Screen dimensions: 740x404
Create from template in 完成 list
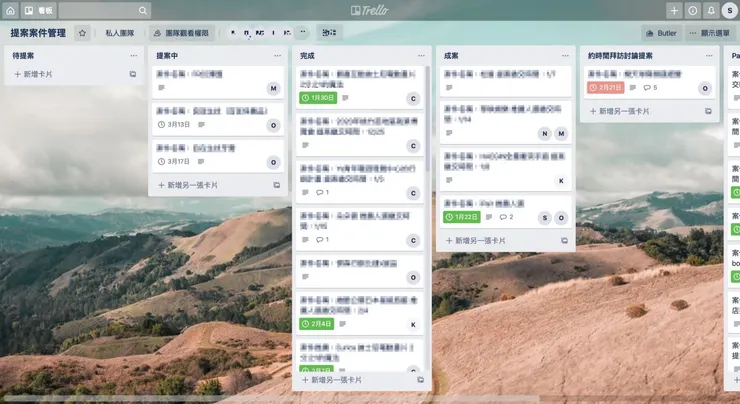[x=420, y=380]
